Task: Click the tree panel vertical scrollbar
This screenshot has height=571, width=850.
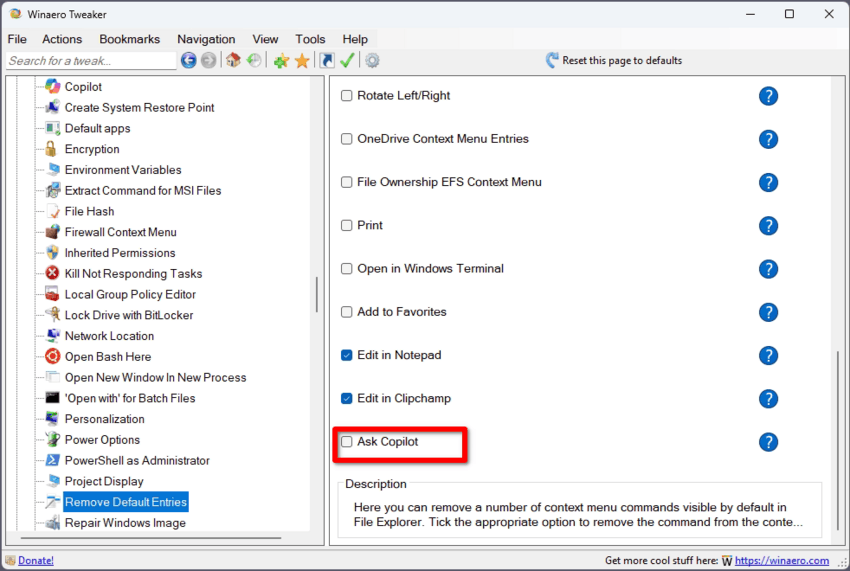Action: click(x=317, y=295)
